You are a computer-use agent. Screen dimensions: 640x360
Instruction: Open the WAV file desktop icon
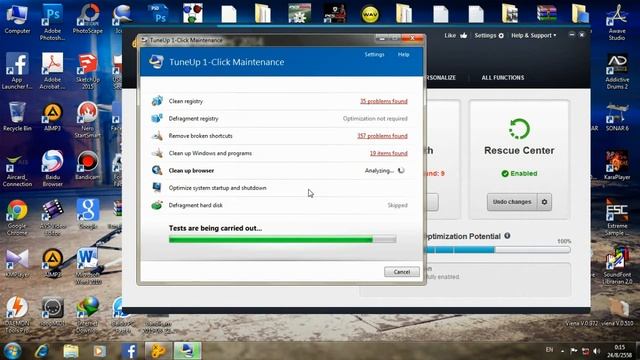(370, 14)
